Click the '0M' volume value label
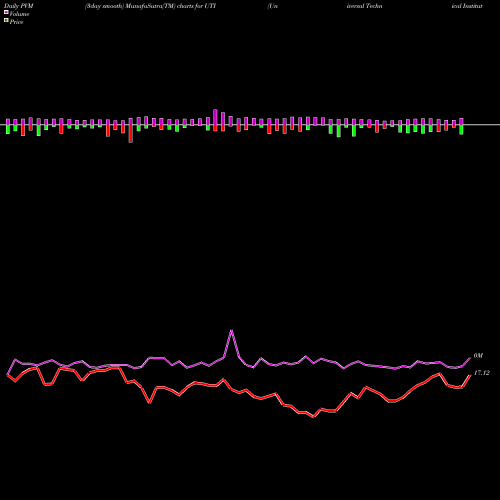Screen dimensions: 500x500 (x=478, y=356)
